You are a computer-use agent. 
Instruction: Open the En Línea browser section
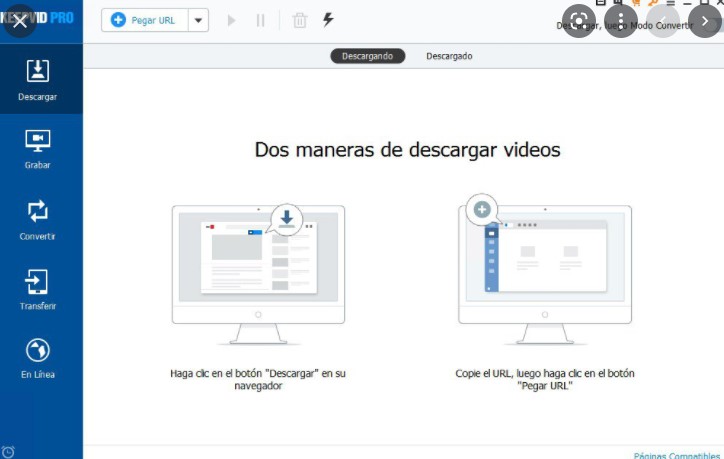pos(38,359)
